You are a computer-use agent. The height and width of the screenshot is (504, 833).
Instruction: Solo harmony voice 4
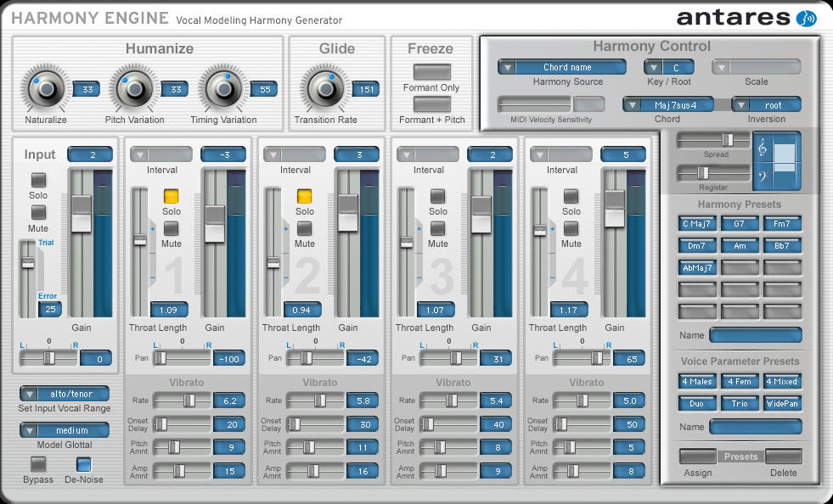click(571, 197)
